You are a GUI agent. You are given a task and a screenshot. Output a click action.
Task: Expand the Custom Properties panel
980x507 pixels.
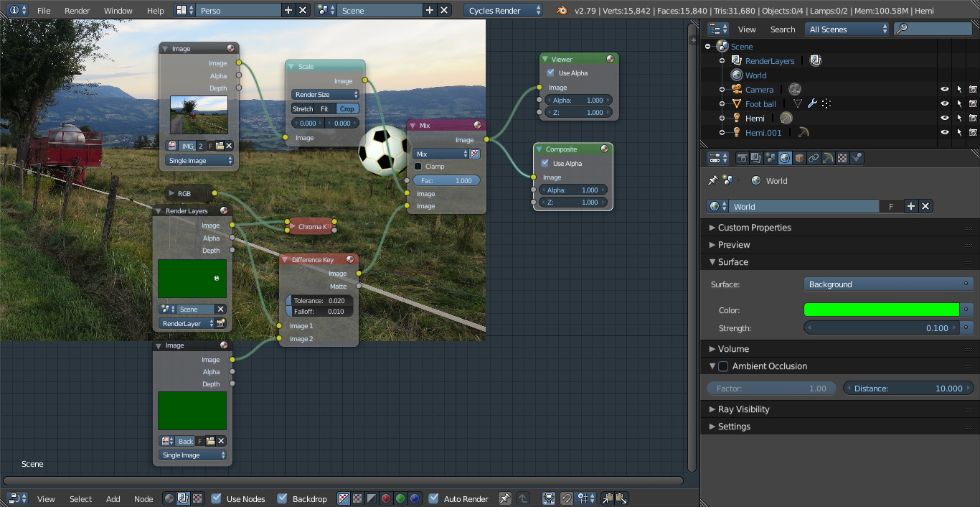pyautogui.click(x=754, y=228)
